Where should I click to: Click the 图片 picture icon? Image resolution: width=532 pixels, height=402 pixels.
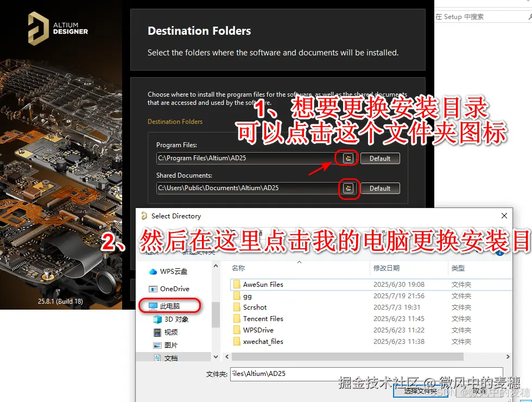(x=157, y=346)
